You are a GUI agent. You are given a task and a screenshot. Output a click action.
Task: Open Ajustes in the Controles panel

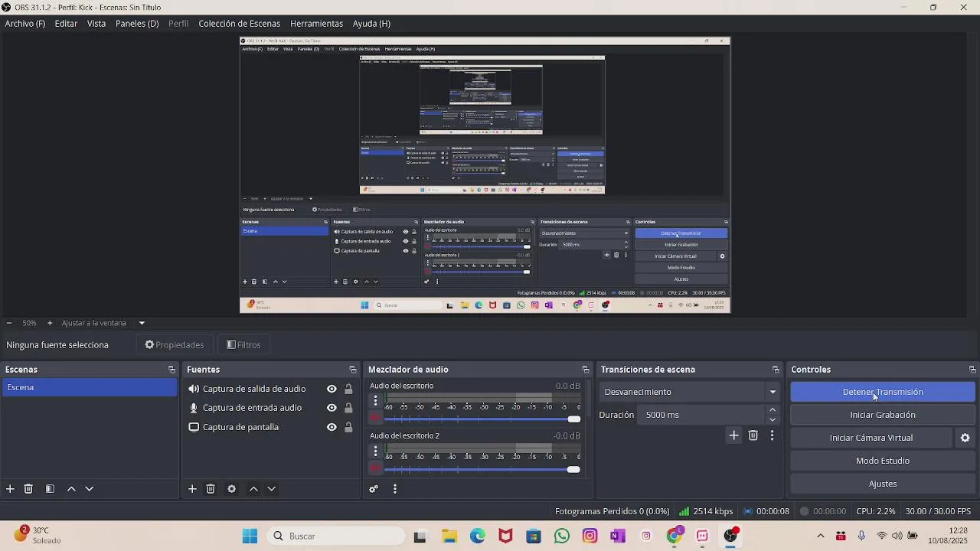coord(883,484)
